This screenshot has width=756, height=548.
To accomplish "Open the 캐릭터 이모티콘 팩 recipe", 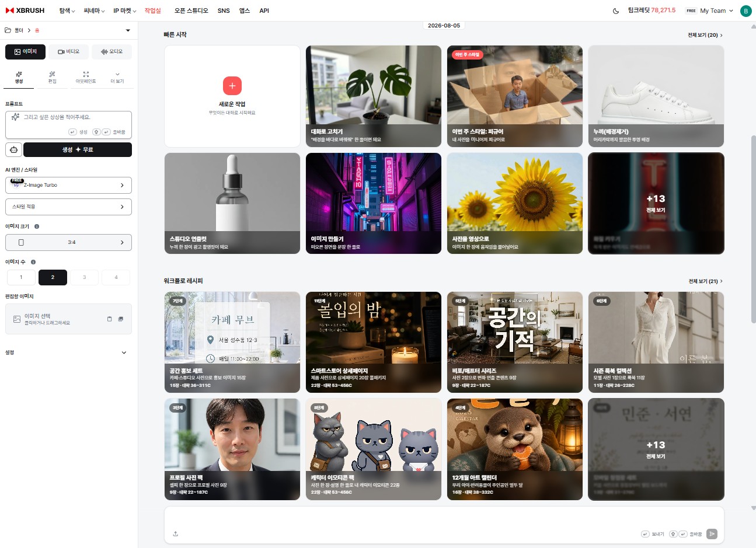I will (374, 449).
